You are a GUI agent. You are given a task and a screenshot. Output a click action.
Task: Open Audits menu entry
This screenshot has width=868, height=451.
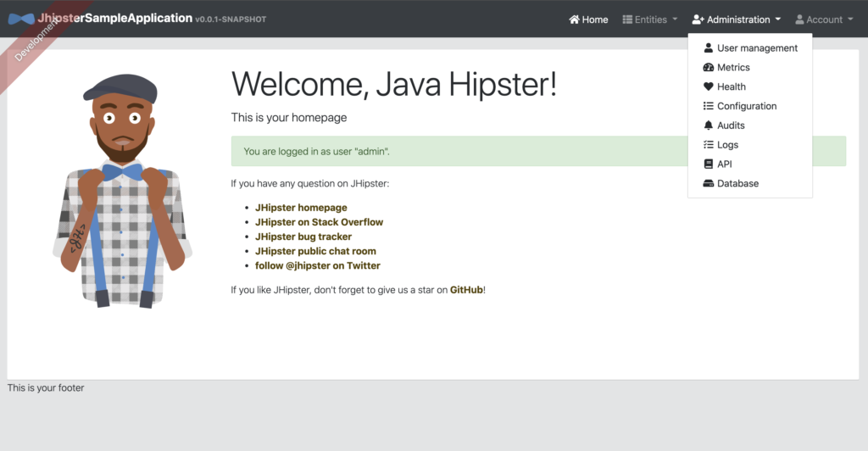750,125
